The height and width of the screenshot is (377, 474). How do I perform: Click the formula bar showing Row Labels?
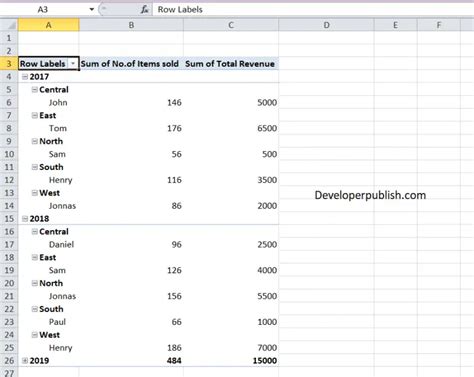click(x=313, y=9)
